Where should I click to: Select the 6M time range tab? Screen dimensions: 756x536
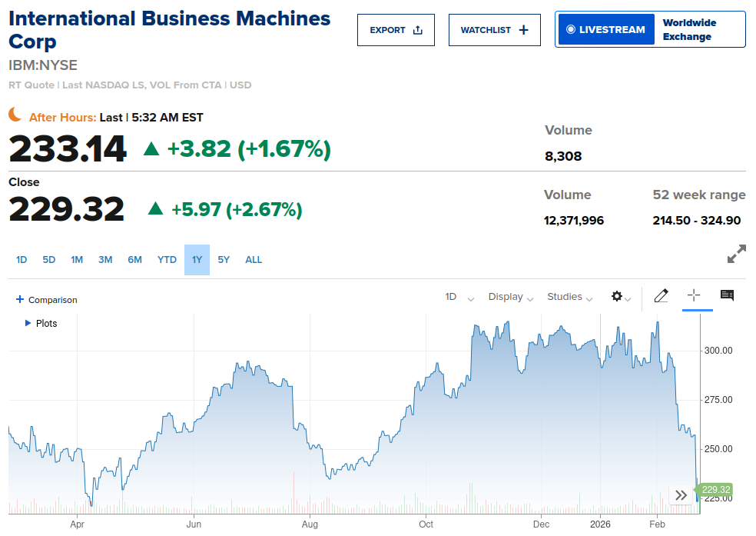tap(134, 260)
